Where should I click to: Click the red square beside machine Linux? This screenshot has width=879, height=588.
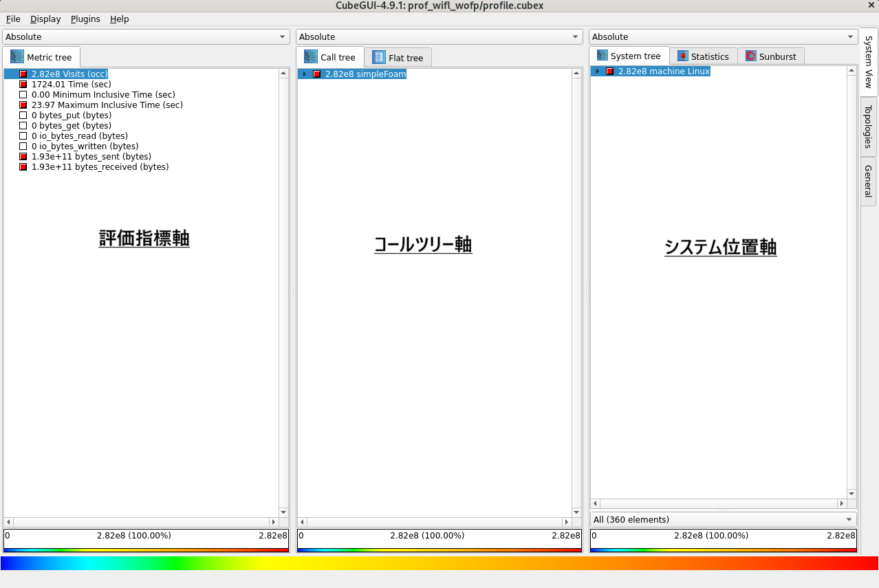point(609,72)
